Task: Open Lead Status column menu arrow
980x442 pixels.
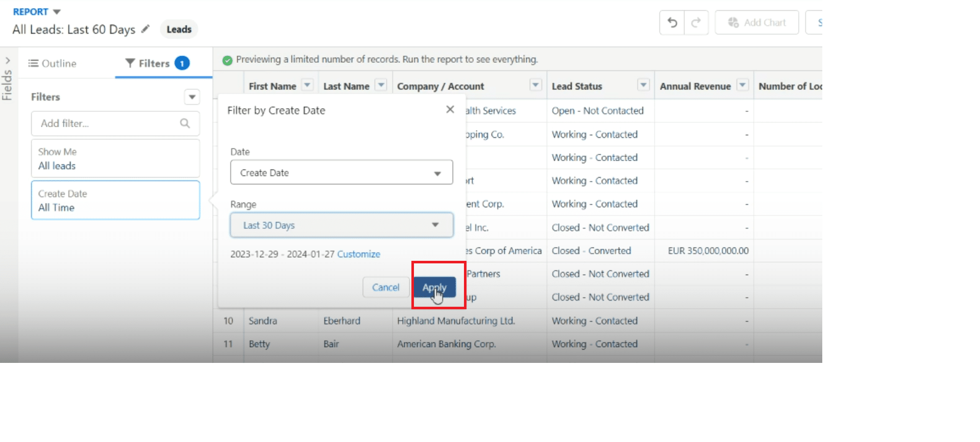Action: (x=644, y=85)
